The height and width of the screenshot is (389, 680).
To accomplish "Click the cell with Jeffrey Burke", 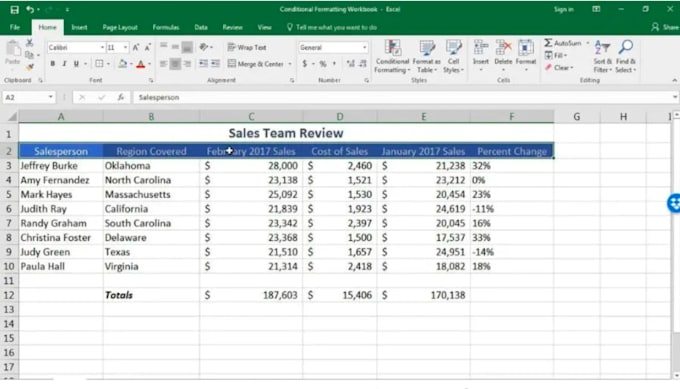I will (61, 166).
